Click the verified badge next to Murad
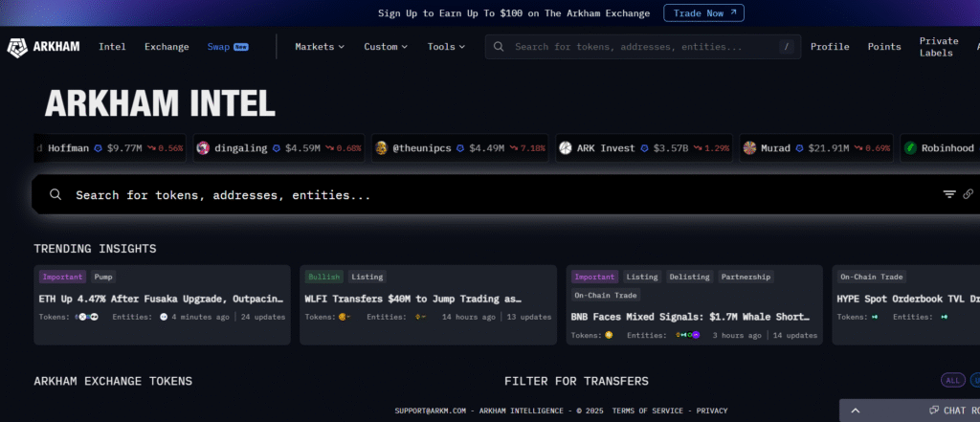 coord(799,148)
